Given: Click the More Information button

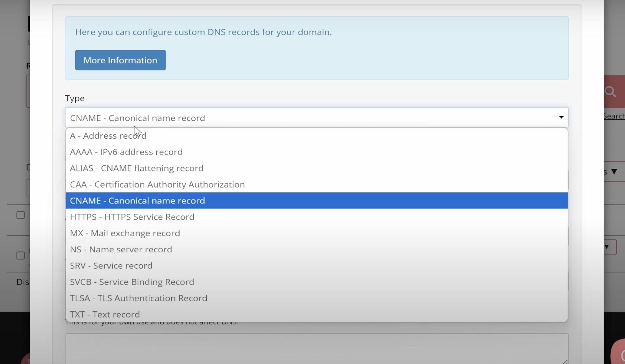Looking at the screenshot, I should pos(120,60).
